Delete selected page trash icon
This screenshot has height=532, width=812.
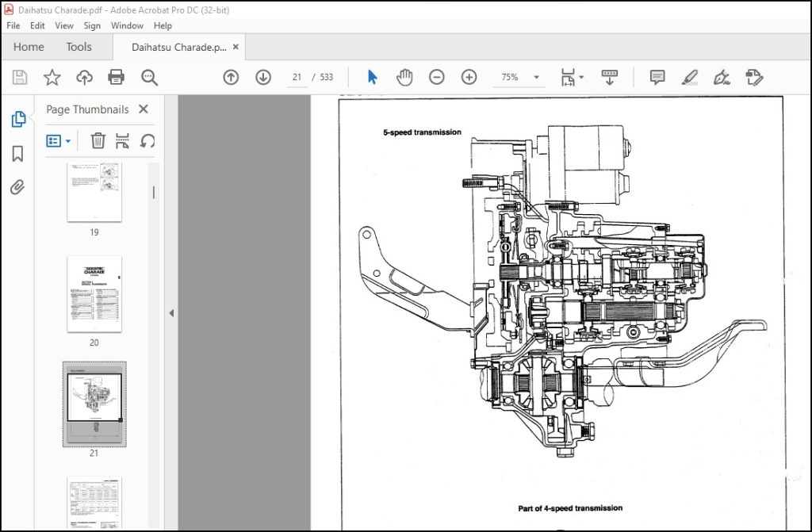[98, 140]
